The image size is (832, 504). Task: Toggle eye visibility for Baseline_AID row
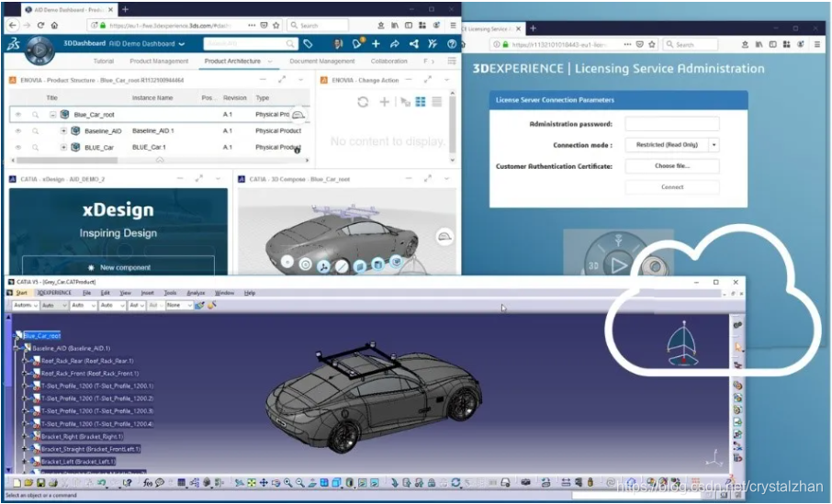click(x=18, y=131)
